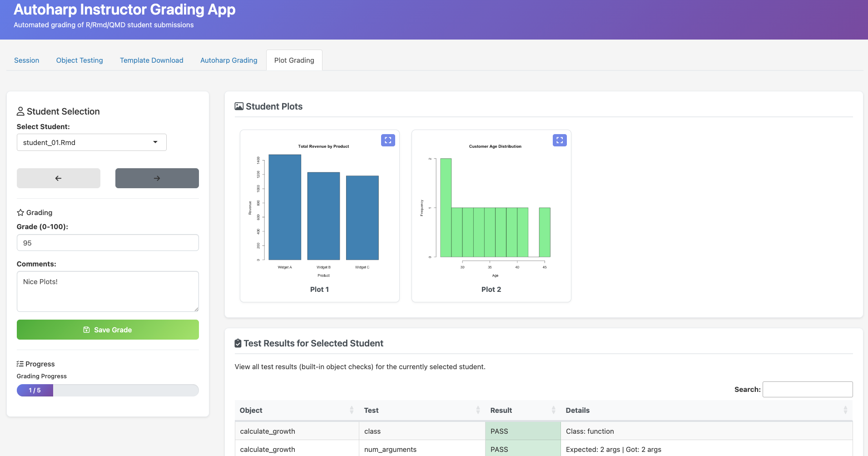The image size is (868, 456).
Task: Go to previous student with left arrow
Action: click(x=59, y=178)
